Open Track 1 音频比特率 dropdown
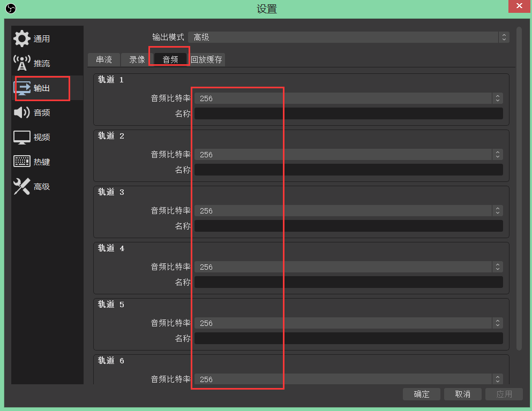 [348, 98]
